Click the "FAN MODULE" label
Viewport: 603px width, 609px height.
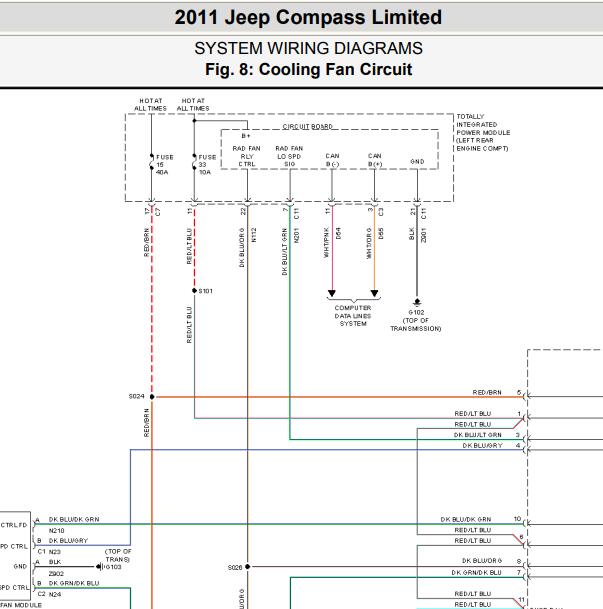click(x=21, y=605)
